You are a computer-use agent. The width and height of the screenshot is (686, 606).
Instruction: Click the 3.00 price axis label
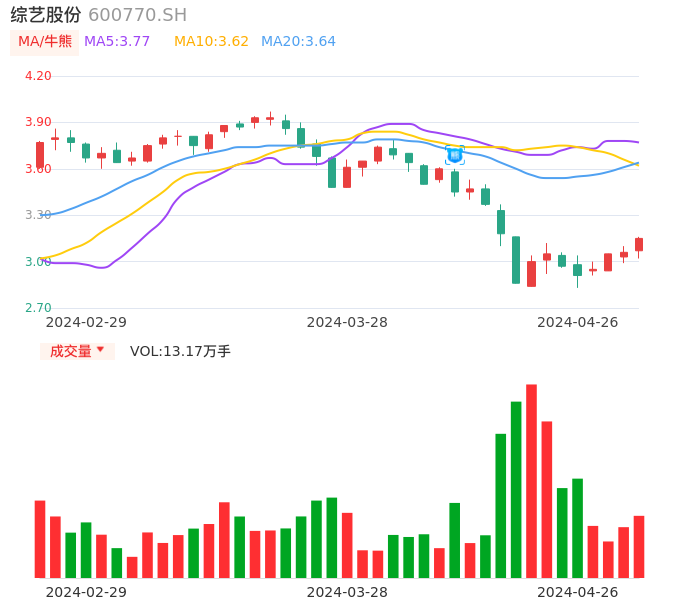38,262
